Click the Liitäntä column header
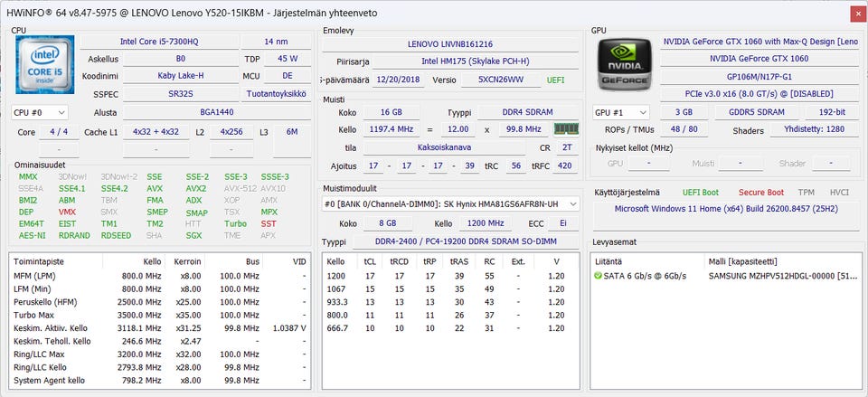Image resolution: width=868 pixels, height=397 pixels. [x=649, y=261]
